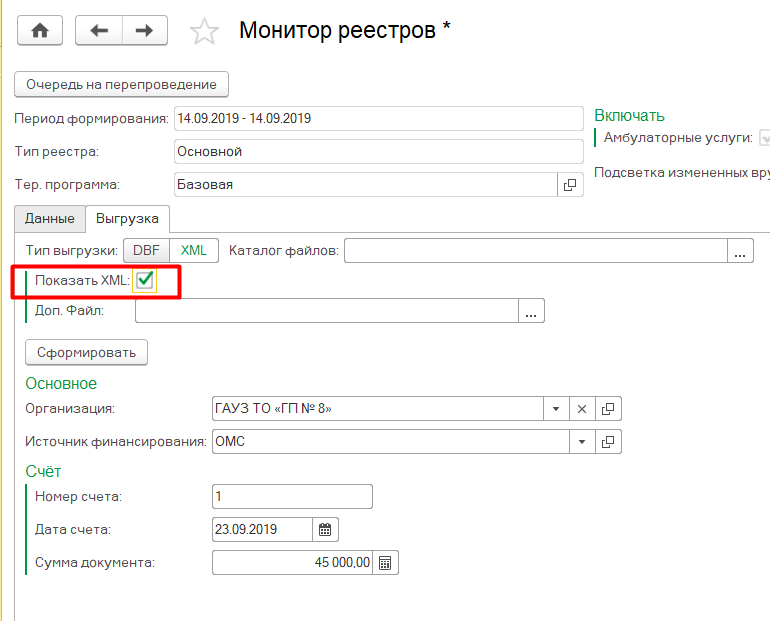Screen dimensions: 770x621
Task: Open calculator for Сумма документа
Action: pos(386,563)
